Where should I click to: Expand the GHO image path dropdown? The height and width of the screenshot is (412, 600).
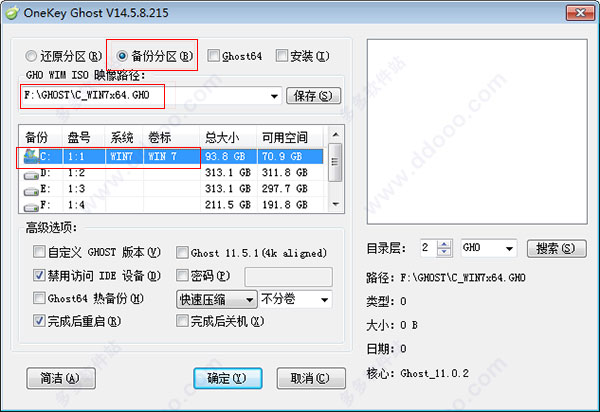pos(273,96)
